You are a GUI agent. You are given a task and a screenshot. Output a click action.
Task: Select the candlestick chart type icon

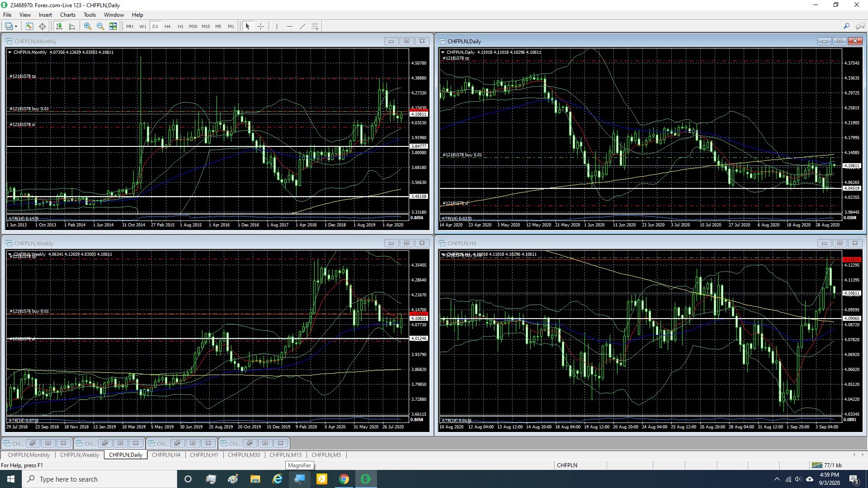coord(59,26)
